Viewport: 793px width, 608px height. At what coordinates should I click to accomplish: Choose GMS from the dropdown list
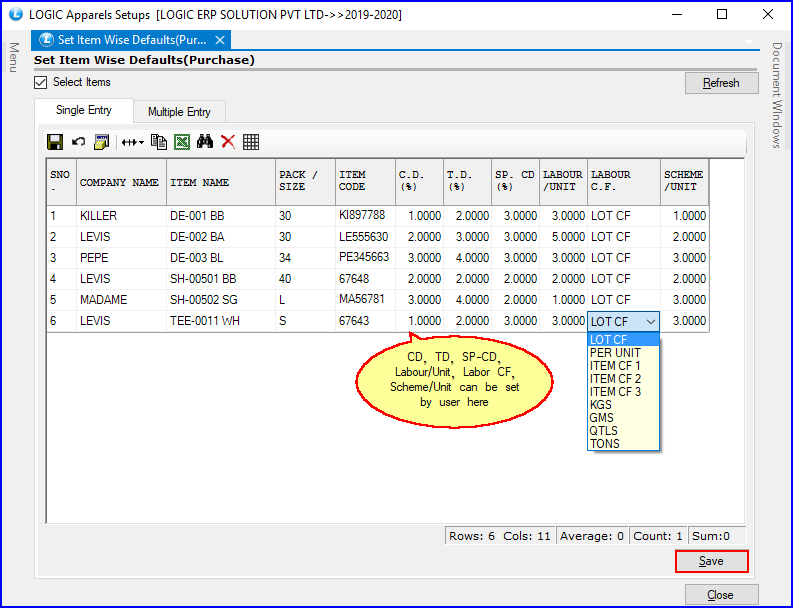(x=623, y=418)
